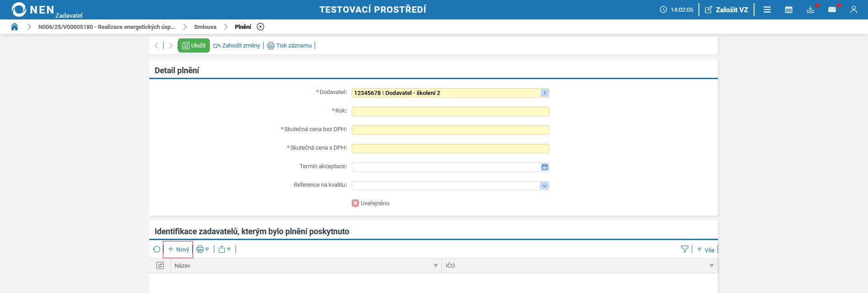Open the table filter funnel

point(684,249)
